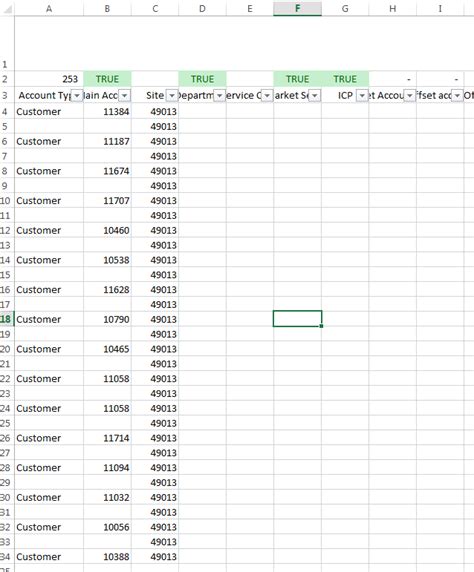
Task: Click the active selected cell F18
Action: tap(297, 319)
